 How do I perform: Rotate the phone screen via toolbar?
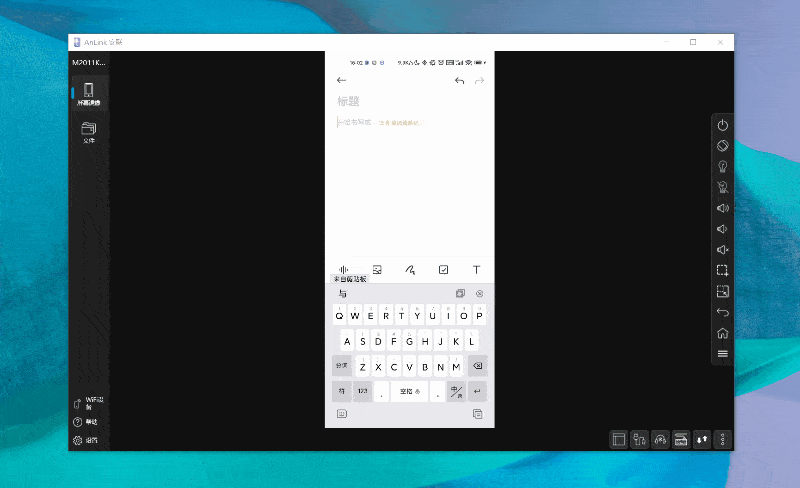pos(722,146)
